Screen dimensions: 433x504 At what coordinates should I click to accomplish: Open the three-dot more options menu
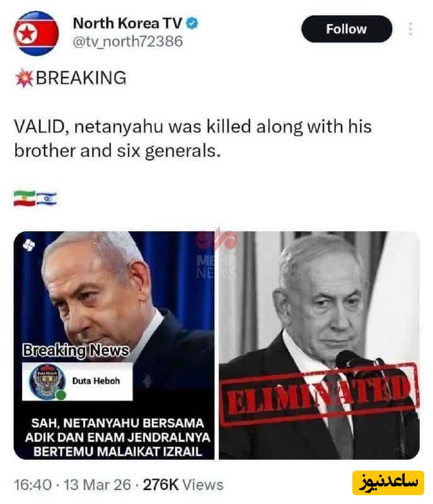(x=410, y=29)
